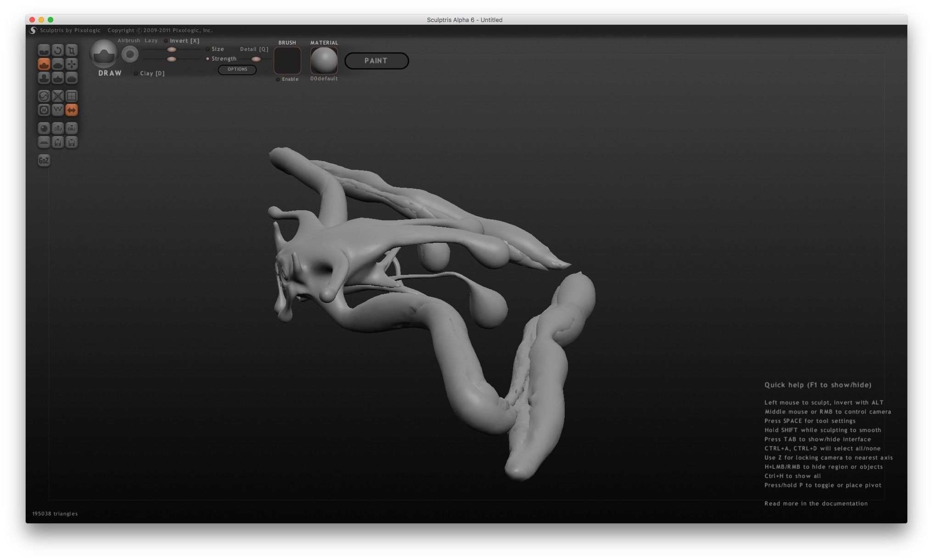The image size is (933, 560).
Task: Click the Reduce selected X icon
Action: [x=57, y=96]
